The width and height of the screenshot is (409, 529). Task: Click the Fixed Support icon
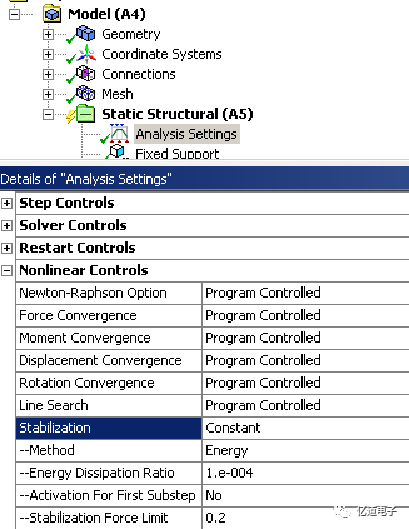119,152
